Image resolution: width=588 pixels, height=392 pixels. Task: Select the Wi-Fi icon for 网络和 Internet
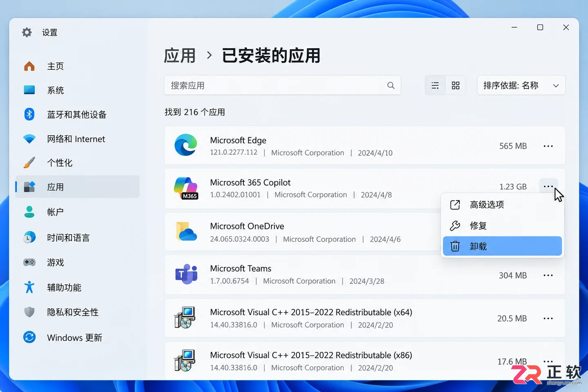pos(29,139)
